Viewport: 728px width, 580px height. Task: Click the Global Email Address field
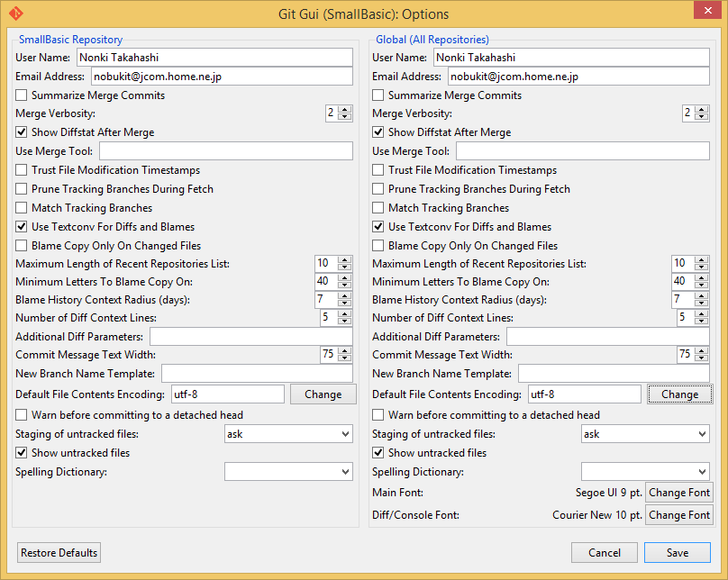pyautogui.click(x=578, y=77)
